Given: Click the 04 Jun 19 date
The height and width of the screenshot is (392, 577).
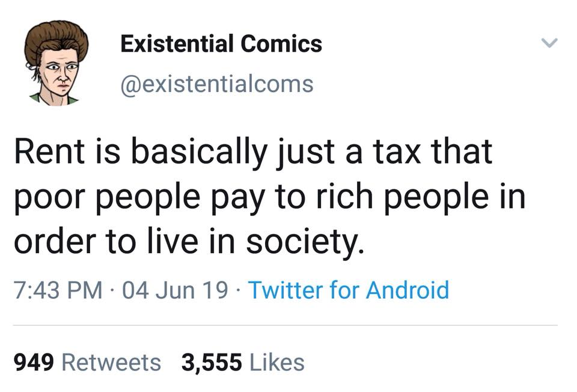Looking at the screenshot, I should coord(175,290).
